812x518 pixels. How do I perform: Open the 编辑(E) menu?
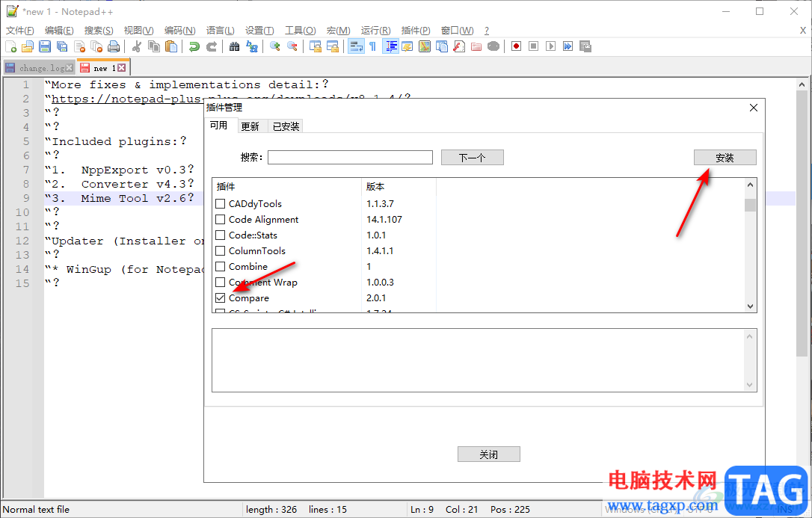pos(59,31)
